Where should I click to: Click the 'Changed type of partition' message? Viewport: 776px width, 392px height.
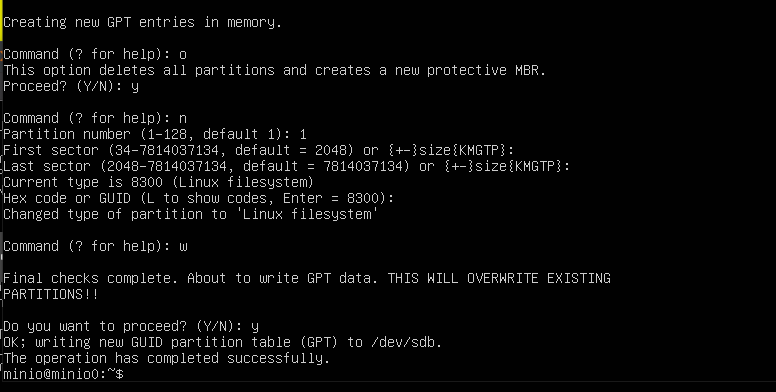191,214
